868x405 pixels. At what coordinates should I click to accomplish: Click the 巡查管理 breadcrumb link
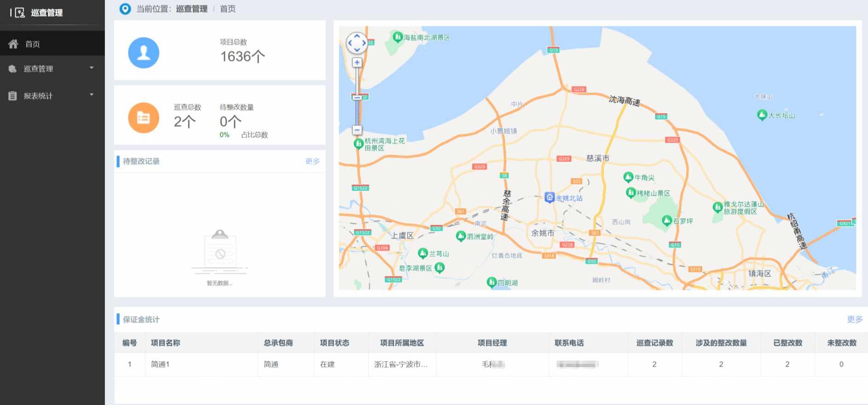click(191, 9)
